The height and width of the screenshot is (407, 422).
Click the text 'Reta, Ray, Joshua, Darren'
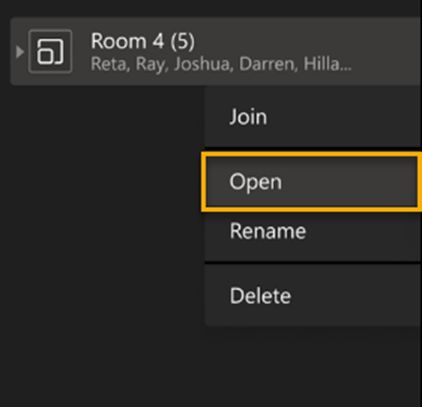194,64
